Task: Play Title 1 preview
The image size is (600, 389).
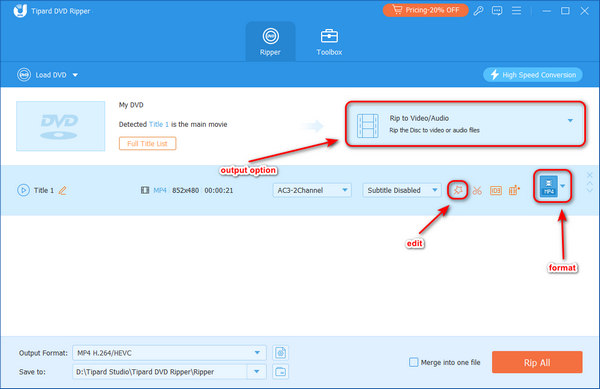Action: 23,190
